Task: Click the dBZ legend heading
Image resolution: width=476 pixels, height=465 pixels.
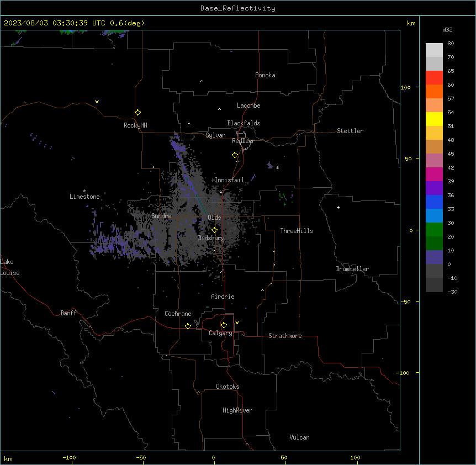Action: point(447,30)
